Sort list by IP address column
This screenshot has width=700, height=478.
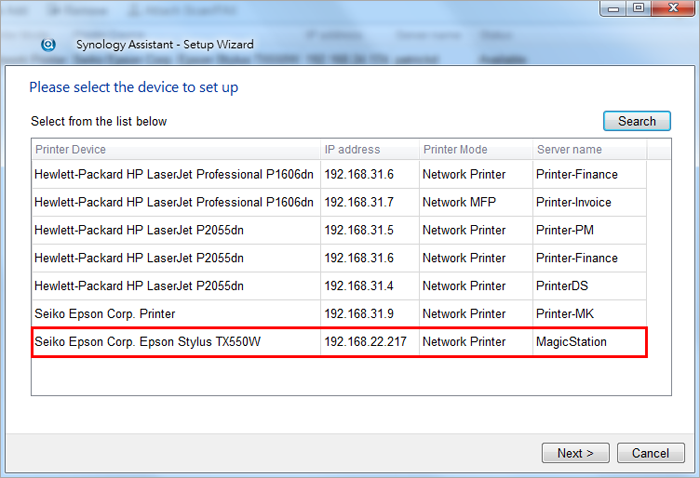tap(368, 150)
